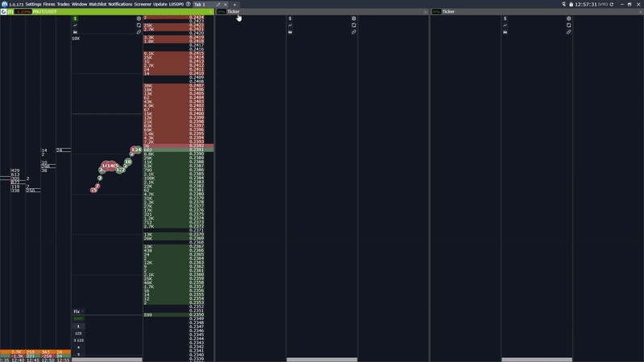Click the sync arrows icon in middle Ticker panel
Viewport: 644px width, 362px height.
[353, 25]
